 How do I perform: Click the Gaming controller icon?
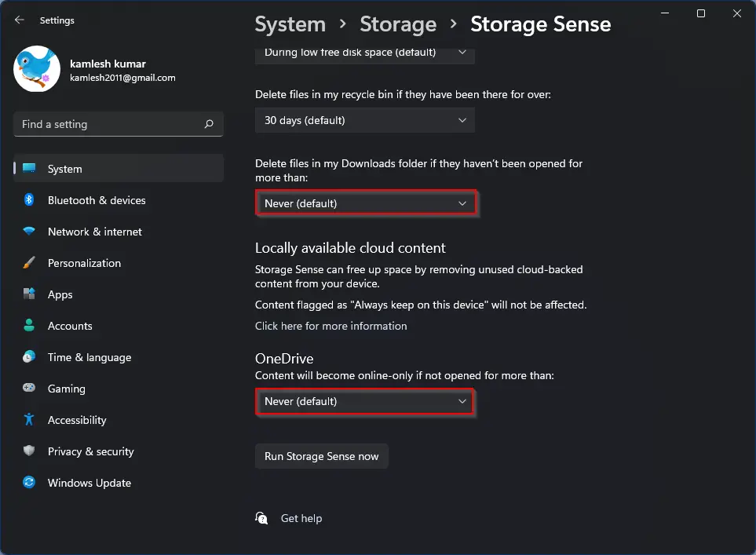click(x=29, y=388)
